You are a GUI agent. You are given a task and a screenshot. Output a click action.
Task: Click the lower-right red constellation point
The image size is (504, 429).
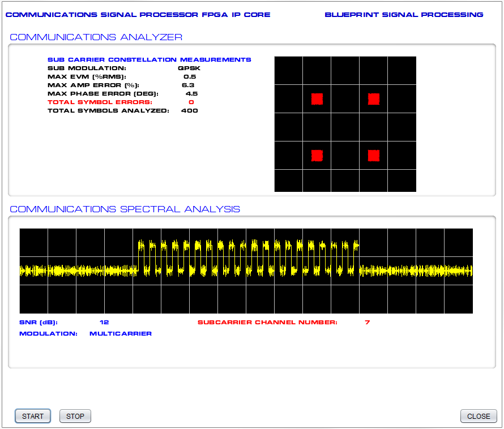tap(373, 155)
